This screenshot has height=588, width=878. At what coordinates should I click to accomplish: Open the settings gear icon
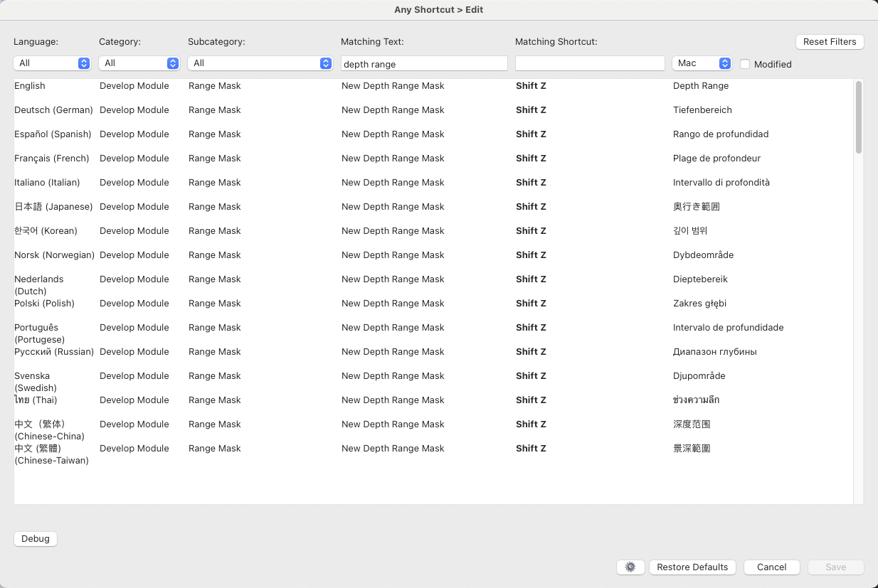tap(630, 567)
